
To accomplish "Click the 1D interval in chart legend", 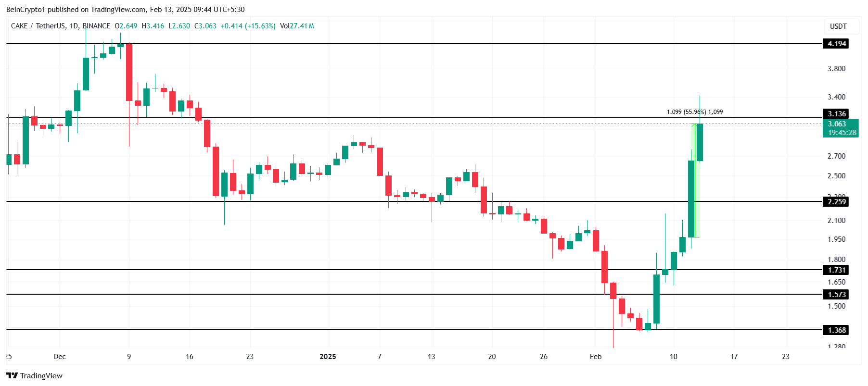I will [x=74, y=26].
